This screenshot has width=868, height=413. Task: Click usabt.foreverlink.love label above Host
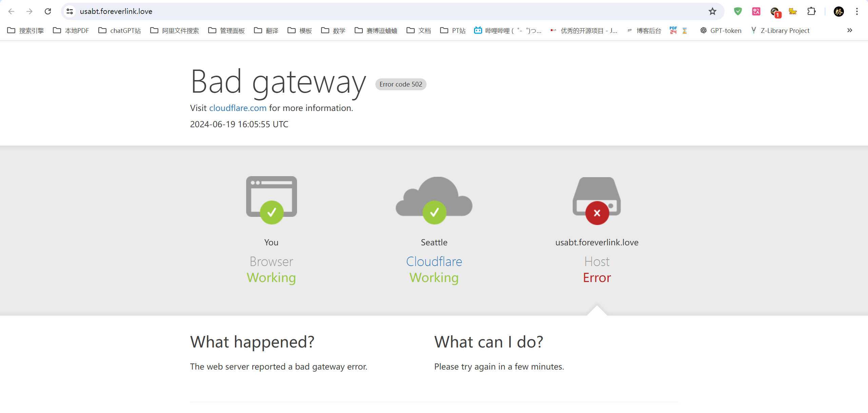597,242
